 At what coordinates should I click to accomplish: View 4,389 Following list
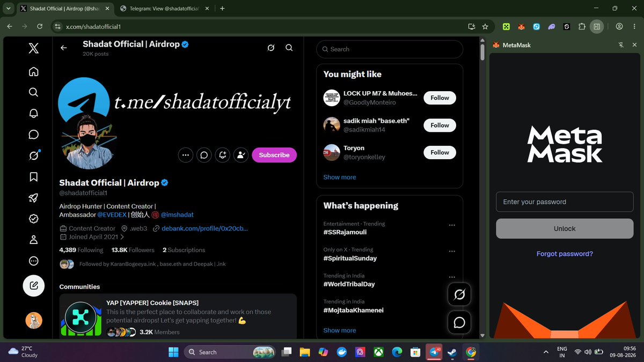coord(81,250)
